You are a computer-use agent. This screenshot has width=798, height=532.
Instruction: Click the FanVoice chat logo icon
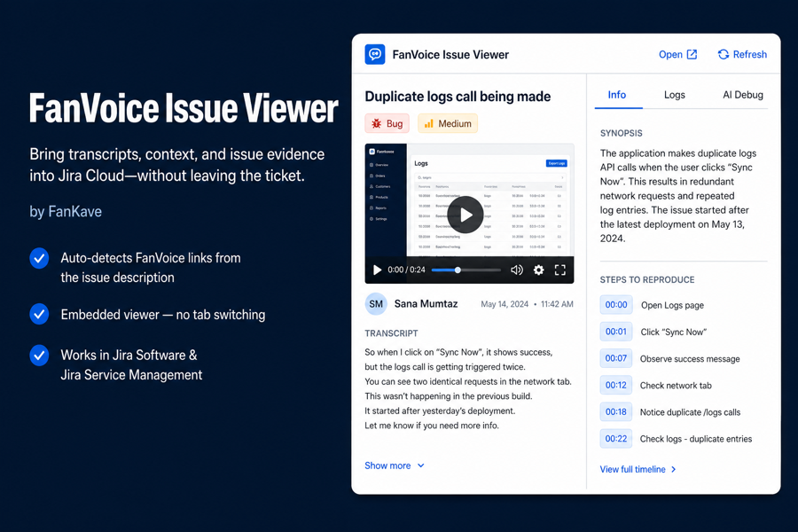pos(375,54)
